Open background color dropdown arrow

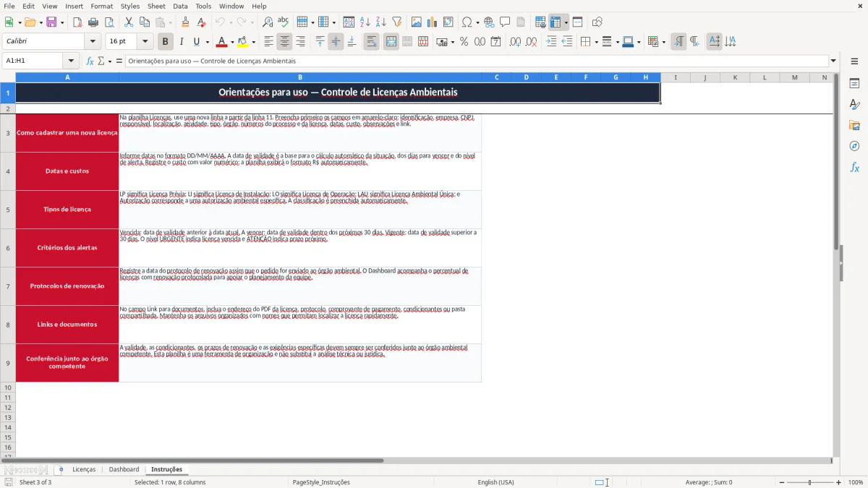[x=253, y=42]
